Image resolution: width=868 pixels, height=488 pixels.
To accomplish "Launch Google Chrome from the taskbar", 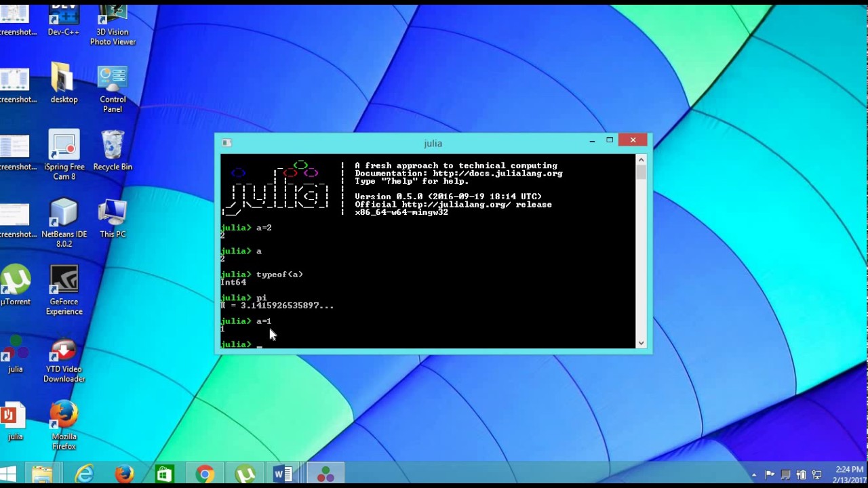I will (x=205, y=474).
